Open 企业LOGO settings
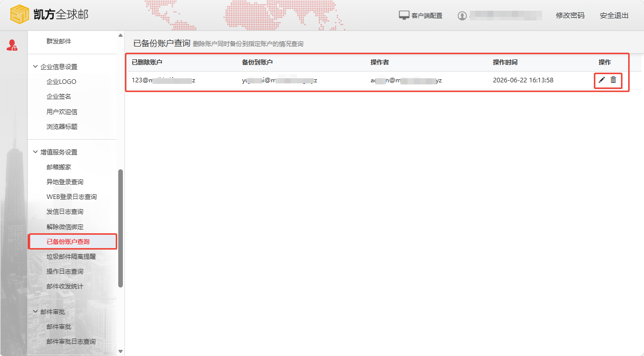Image resolution: width=644 pixels, height=356 pixels. click(61, 81)
